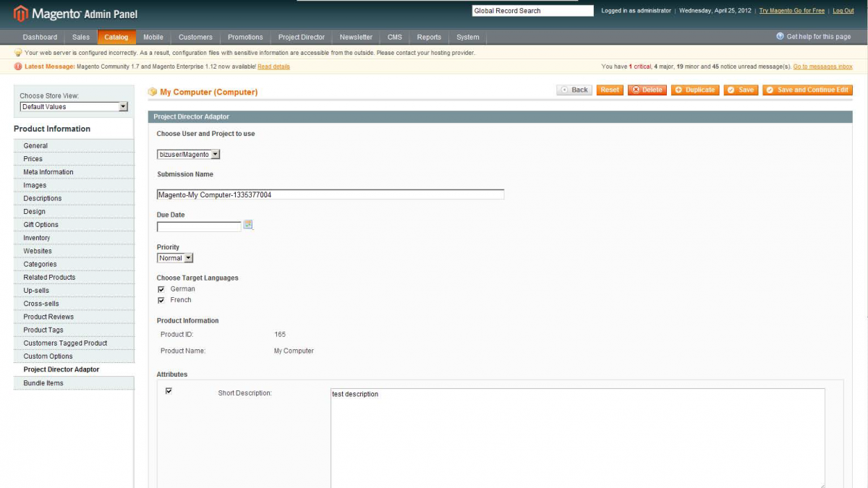Click the Global Record Search field
The height and width of the screenshot is (488, 868).
click(x=532, y=11)
